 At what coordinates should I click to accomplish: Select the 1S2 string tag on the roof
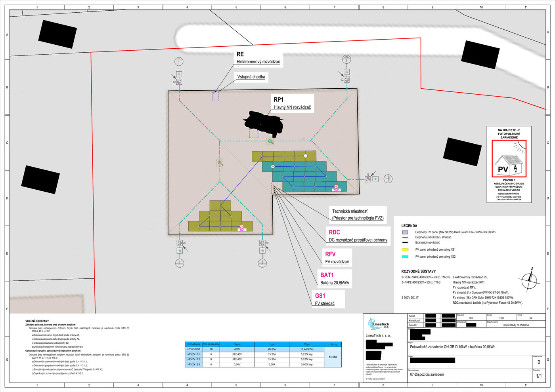(x=336, y=190)
